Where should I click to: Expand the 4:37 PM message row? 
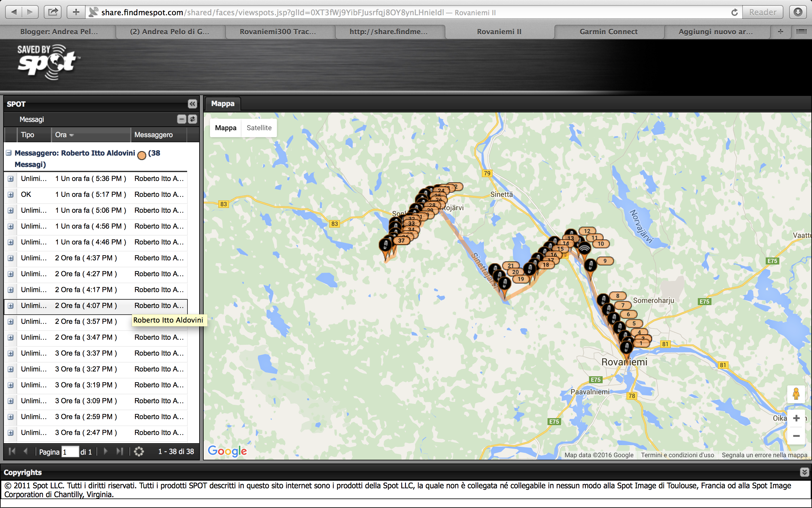(x=10, y=258)
